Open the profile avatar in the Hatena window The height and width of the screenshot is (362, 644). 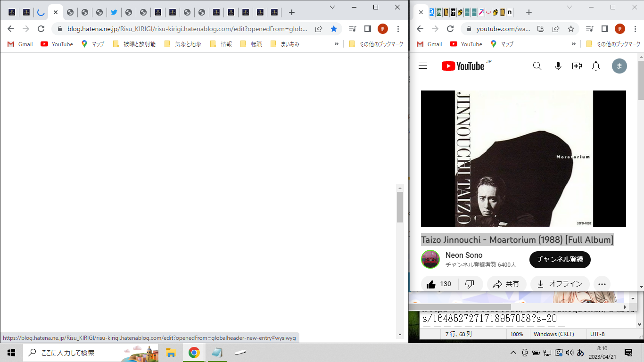pos(382,29)
